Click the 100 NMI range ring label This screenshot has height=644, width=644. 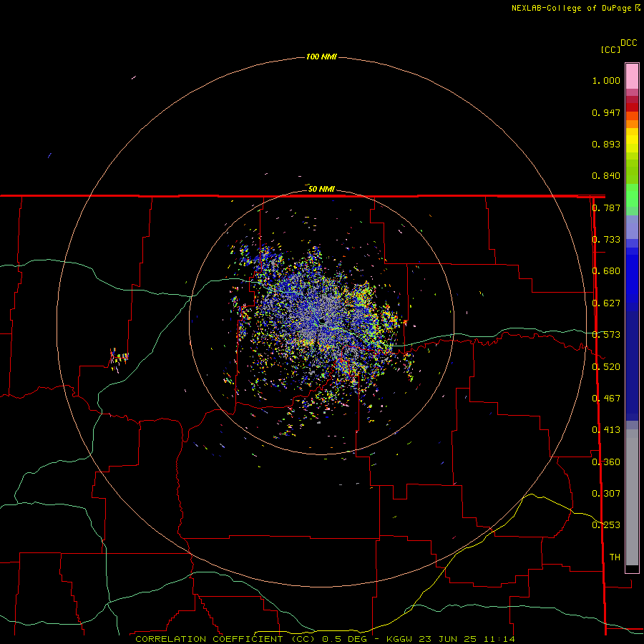click(x=321, y=57)
